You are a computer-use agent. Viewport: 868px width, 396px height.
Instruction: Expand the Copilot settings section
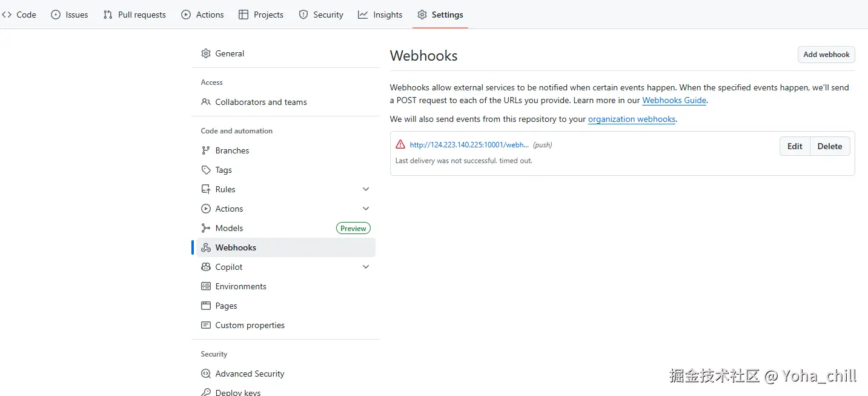[366, 267]
